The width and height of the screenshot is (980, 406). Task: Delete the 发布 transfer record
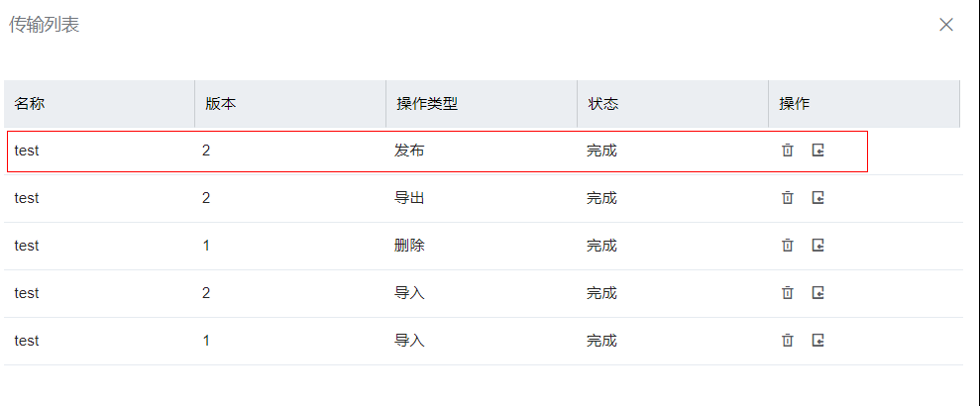click(788, 151)
